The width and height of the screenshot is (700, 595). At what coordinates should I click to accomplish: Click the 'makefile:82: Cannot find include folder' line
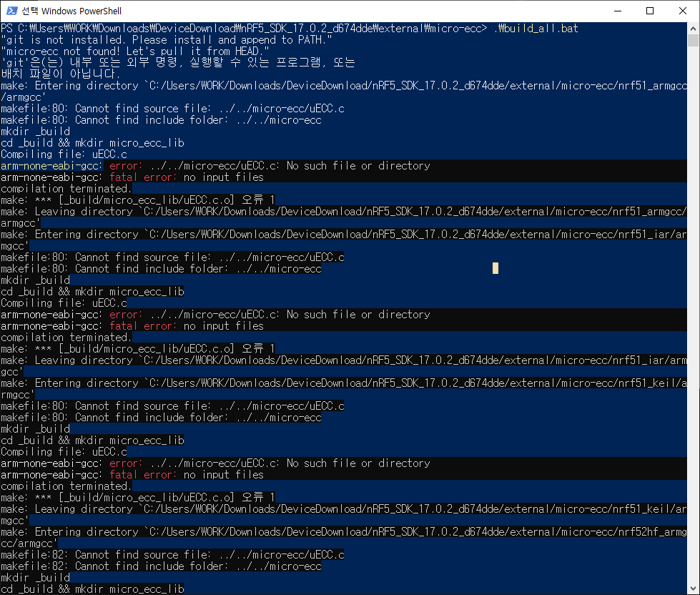(x=161, y=566)
